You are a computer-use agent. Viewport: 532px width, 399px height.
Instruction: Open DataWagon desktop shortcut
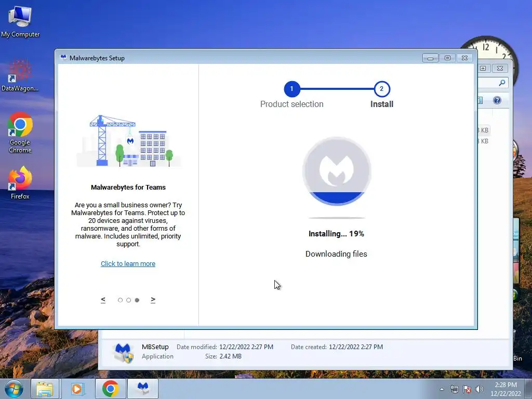click(x=20, y=76)
